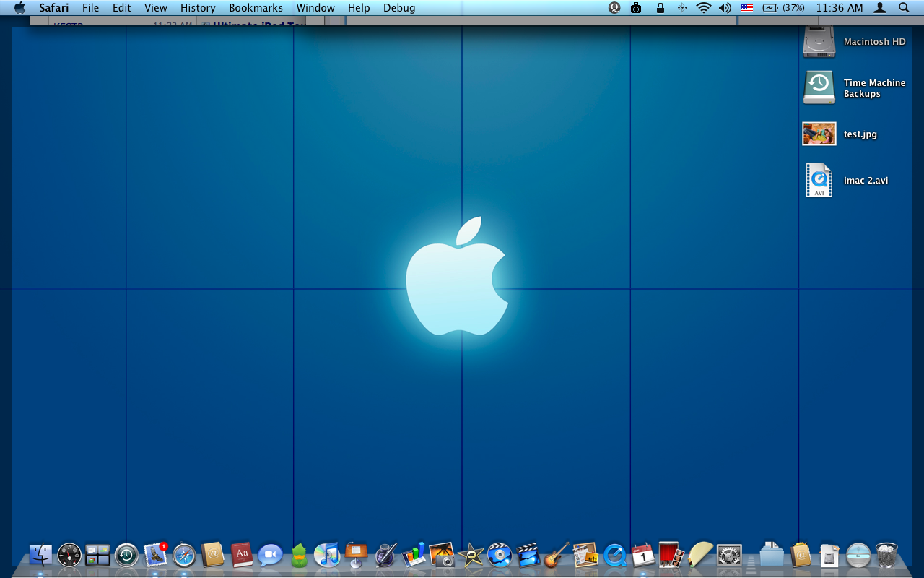The height and width of the screenshot is (578, 924).
Task: Launch iWeb from the Dock
Action: coord(585,555)
